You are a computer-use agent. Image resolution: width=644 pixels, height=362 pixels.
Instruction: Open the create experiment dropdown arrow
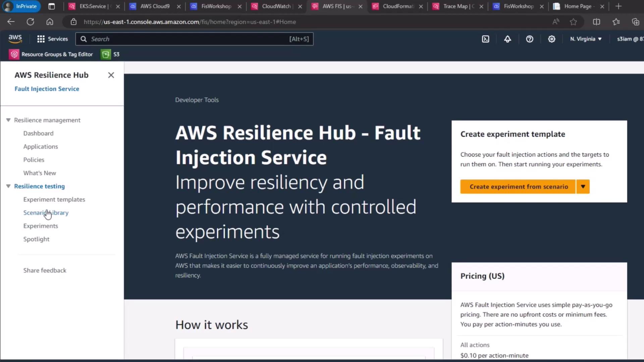pyautogui.click(x=583, y=187)
